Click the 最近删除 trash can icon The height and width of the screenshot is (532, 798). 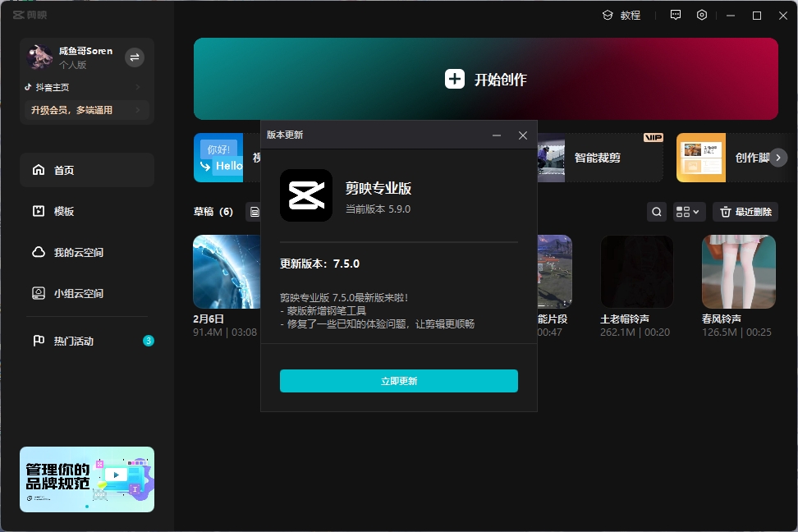point(726,212)
